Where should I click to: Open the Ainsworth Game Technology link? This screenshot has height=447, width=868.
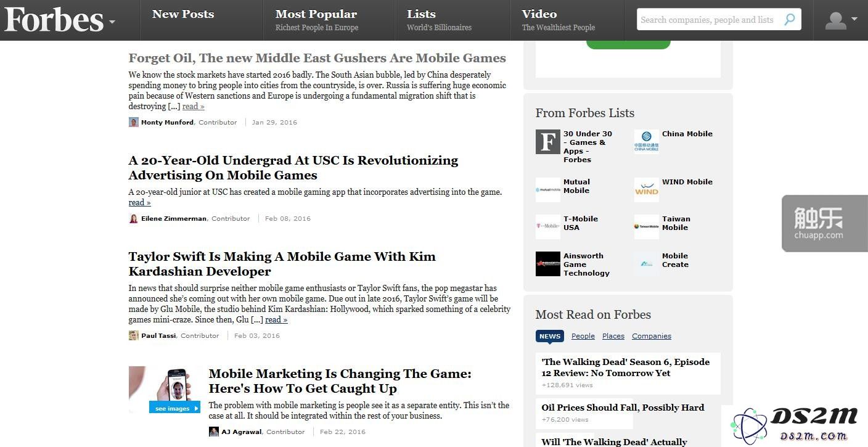586,265
